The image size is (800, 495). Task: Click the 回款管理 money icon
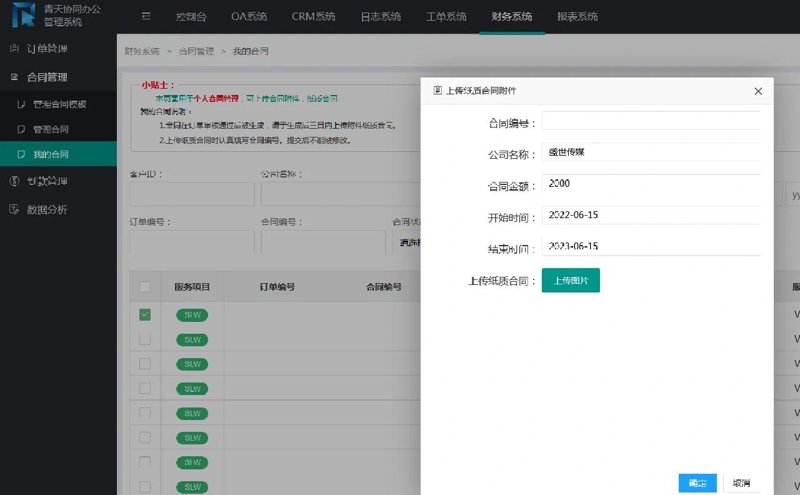pos(14,181)
